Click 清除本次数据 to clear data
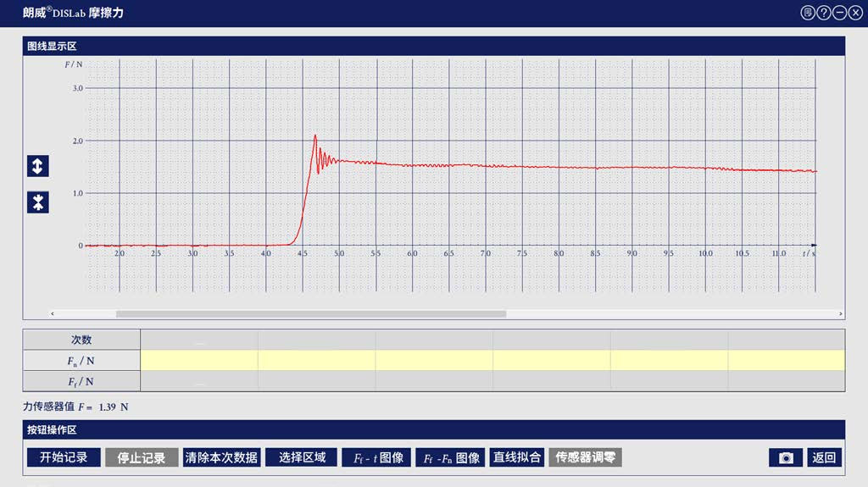The height and width of the screenshot is (487, 868). (221, 457)
